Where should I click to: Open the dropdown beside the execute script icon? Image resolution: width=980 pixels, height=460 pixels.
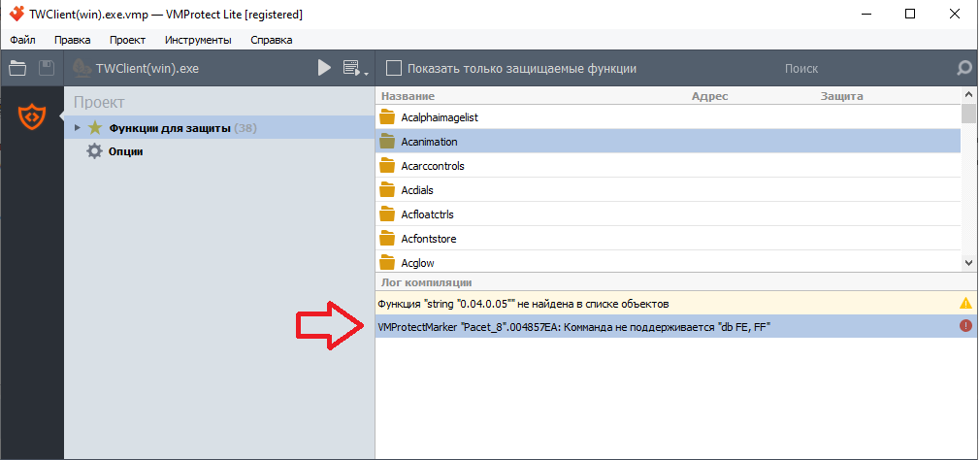[x=366, y=74]
